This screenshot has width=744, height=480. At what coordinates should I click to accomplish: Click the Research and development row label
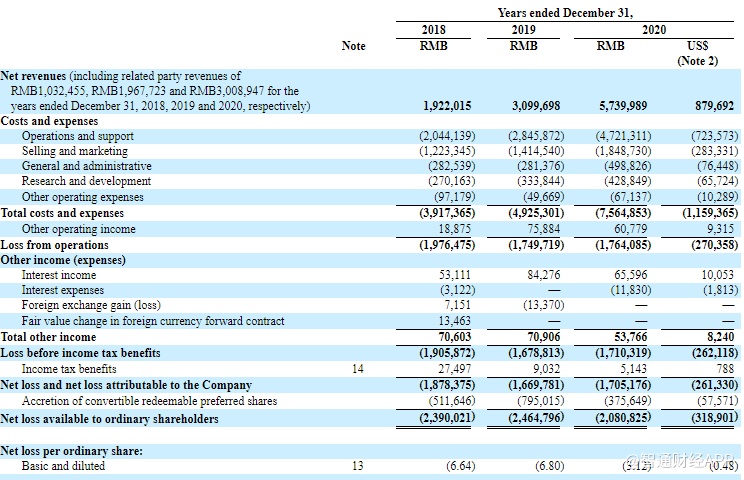click(x=86, y=181)
